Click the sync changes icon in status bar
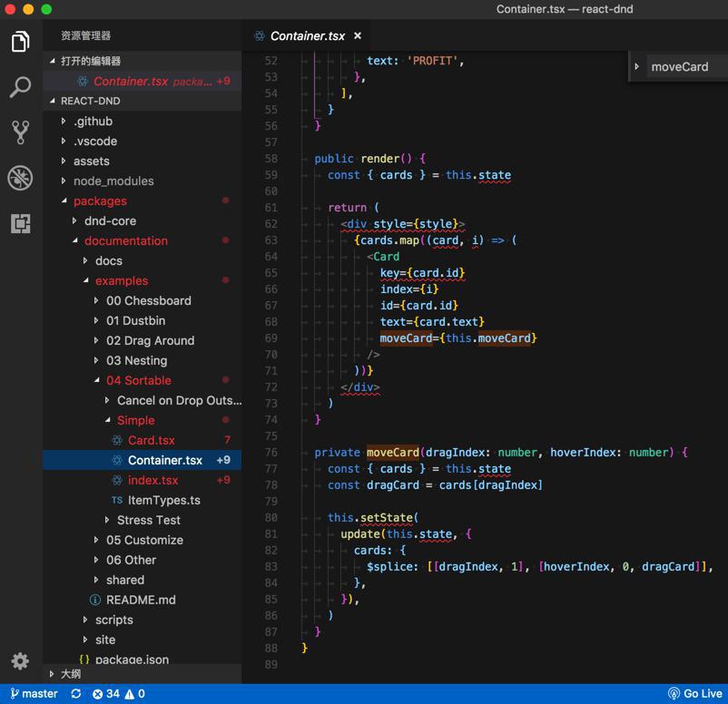Image resolution: width=728 pixels, height=704 pixels. tap(76, 694)
